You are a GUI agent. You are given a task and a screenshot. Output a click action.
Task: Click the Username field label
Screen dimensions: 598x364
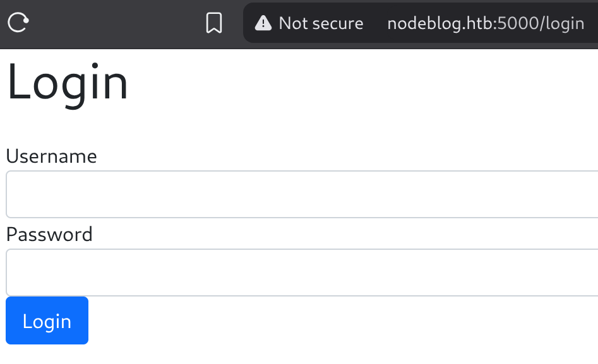click(x=52, y=156)
